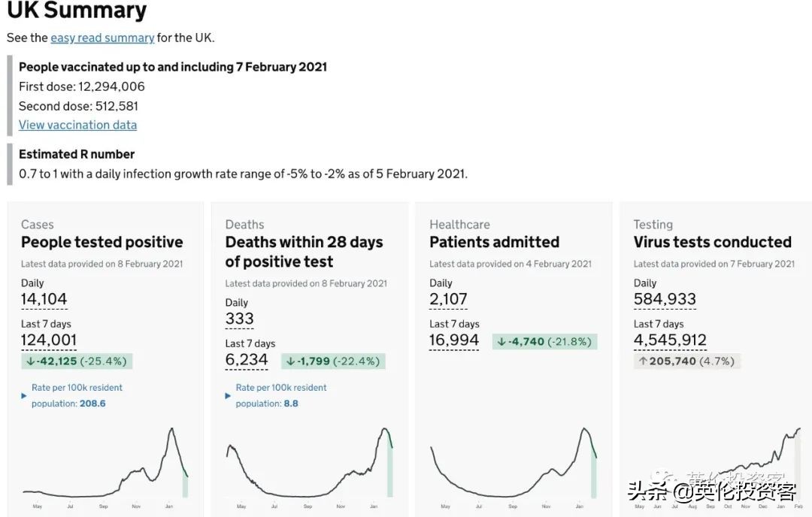Click the Cases down-arrow change badge -42,125

pyautogui.click(x=77, y=361)
